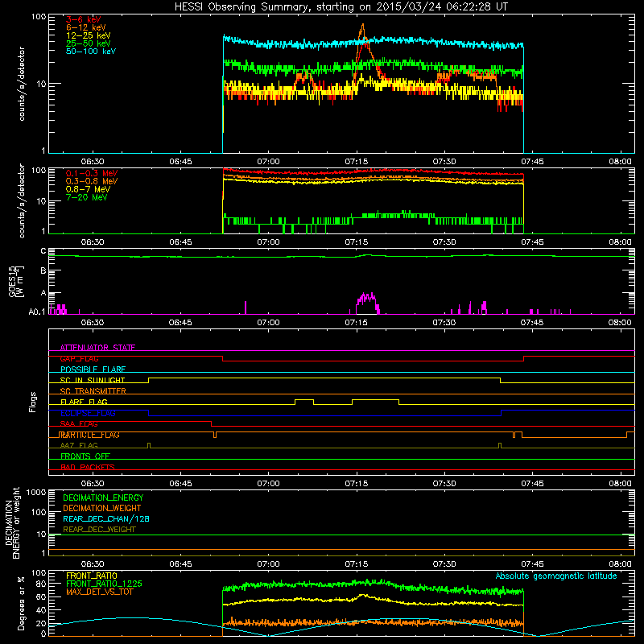Click the Flags panel axis label

coord(33,402)
